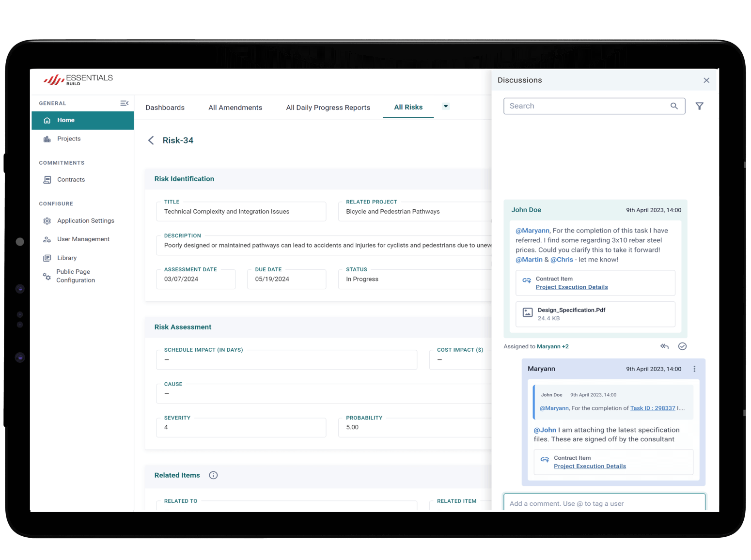Click the filter icon in Discussions
This screenshot has width=751, height=560.
point(699,106)
